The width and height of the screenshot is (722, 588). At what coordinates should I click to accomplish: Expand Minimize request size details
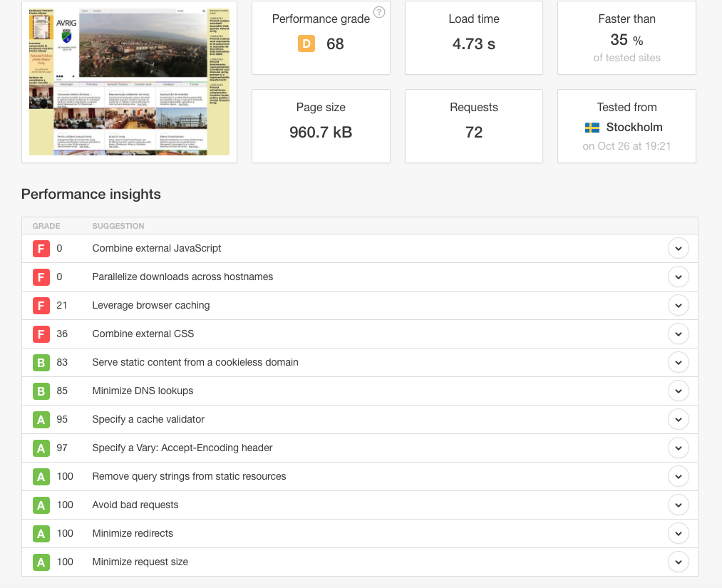click(x=678, y=562)
